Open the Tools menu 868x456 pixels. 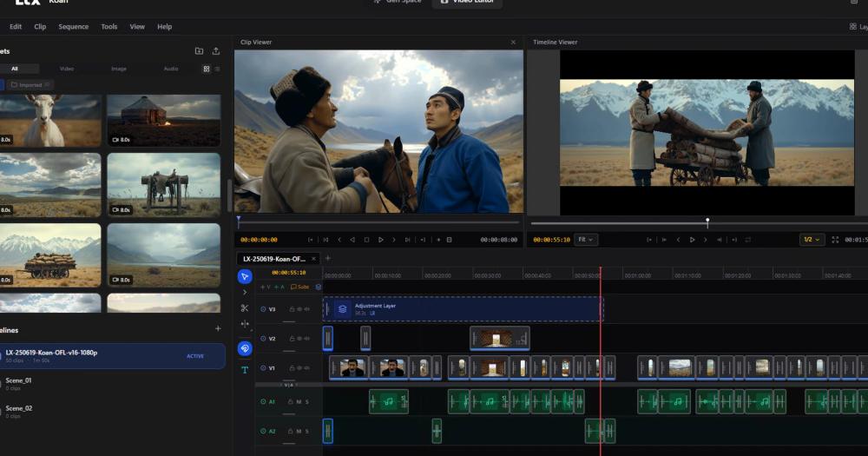coord(109,27)
